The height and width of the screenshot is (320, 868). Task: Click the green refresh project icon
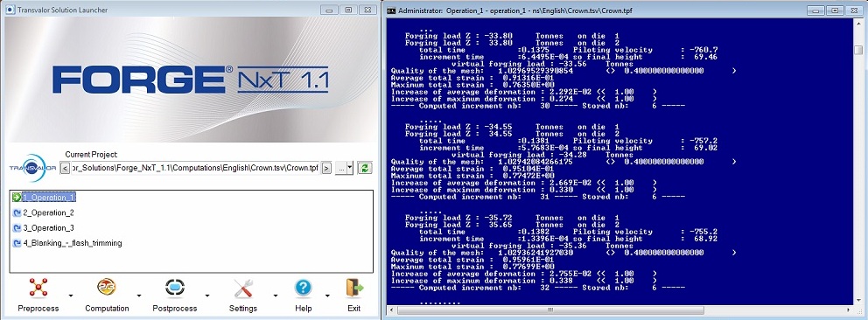[364, 168]
